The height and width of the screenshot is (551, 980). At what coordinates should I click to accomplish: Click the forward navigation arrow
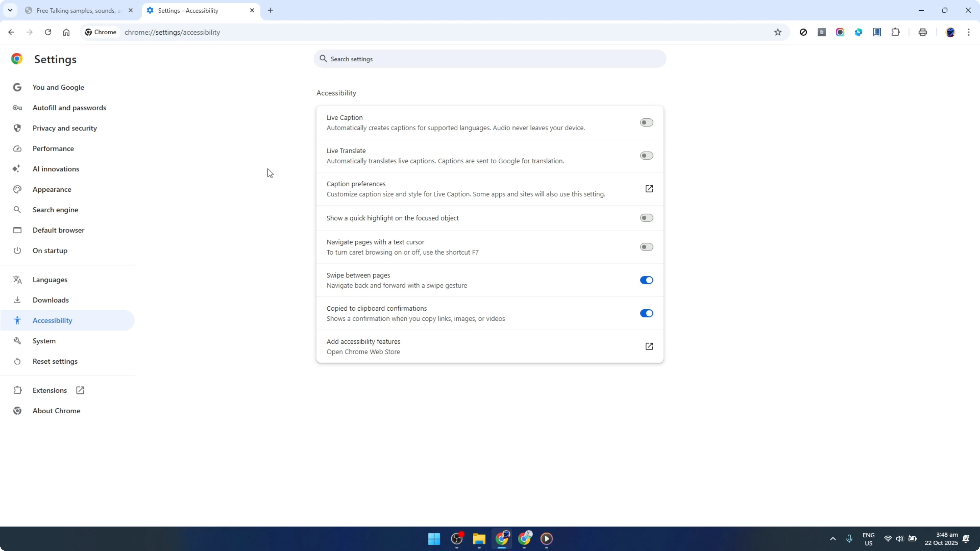[30, 32]
